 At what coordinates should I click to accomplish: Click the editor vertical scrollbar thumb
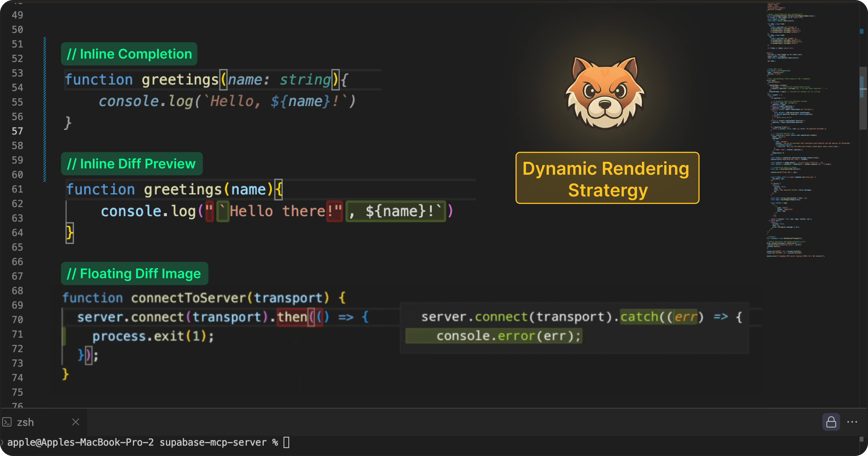click(863, 98)
